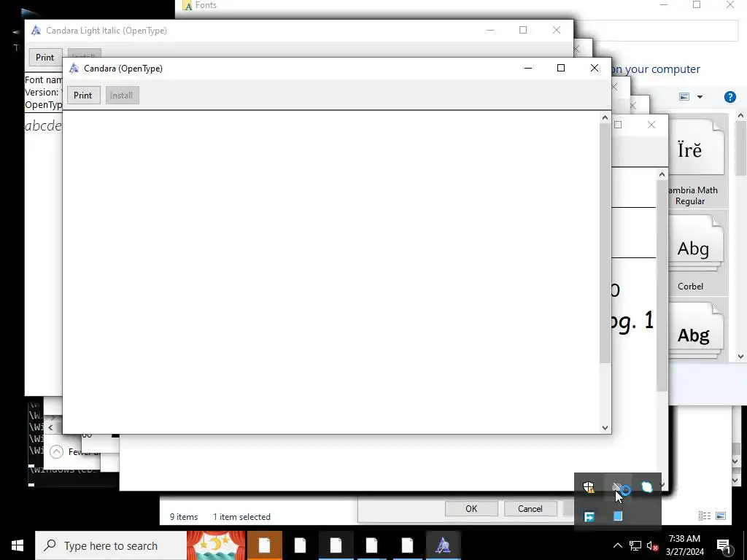Click Print in the Candara Light Italic window
Screen dimensions: 747x560
point(44,57)
